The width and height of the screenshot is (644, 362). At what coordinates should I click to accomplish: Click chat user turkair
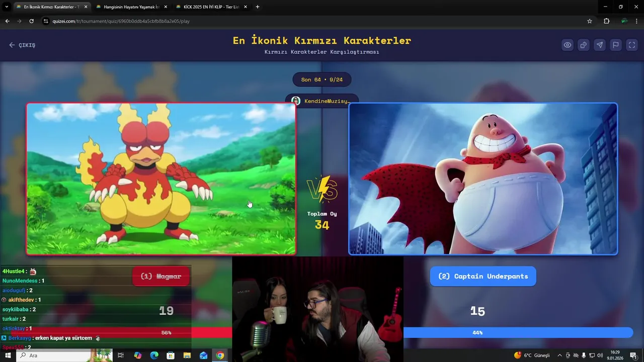11,319
